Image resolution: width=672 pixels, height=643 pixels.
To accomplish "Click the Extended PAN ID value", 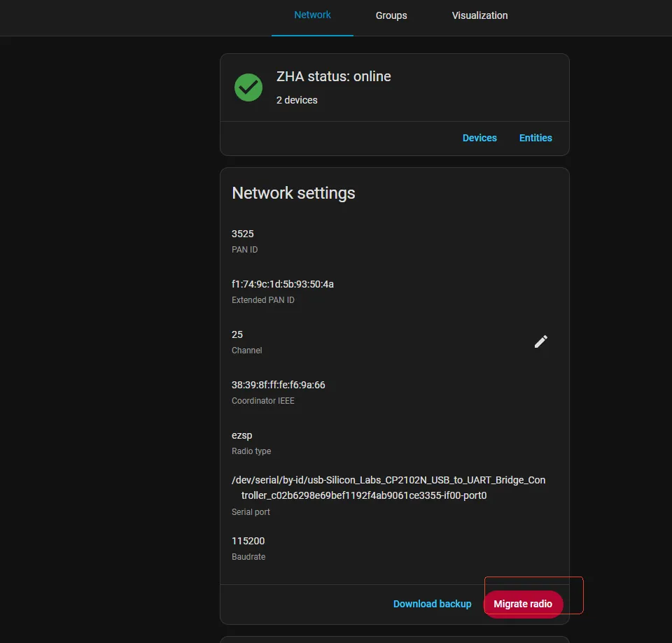I will pos(282,284).
